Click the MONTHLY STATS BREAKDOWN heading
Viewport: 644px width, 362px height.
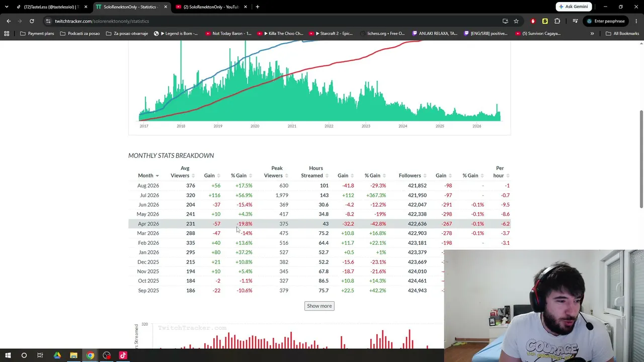(x=171, y=155)
